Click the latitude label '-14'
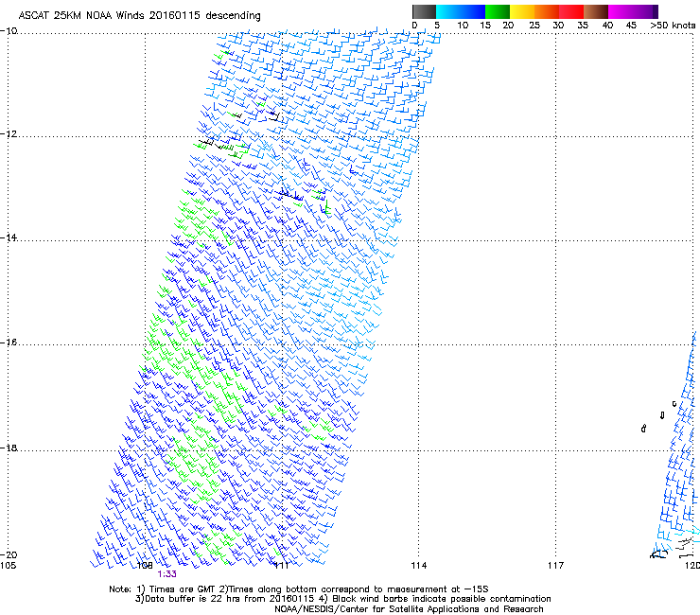700x615 pixels. [9, 237]
